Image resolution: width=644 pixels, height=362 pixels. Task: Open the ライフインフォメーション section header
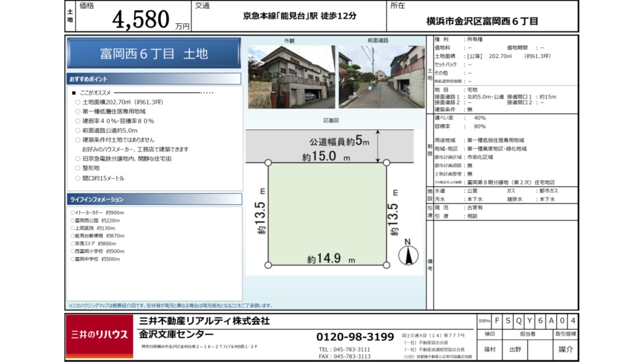click(x=154, y=200)
